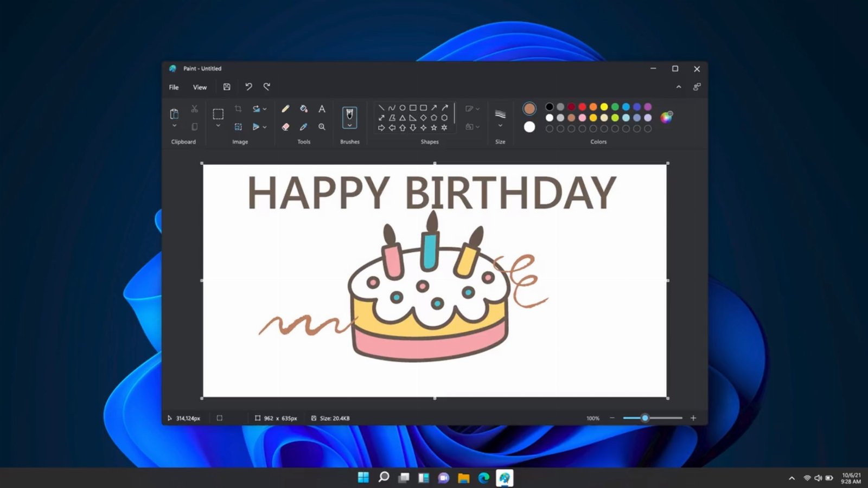This screenshot has height=488, width=868.
Task: Pick the green color swatch
Action: (x=615, y=107)
